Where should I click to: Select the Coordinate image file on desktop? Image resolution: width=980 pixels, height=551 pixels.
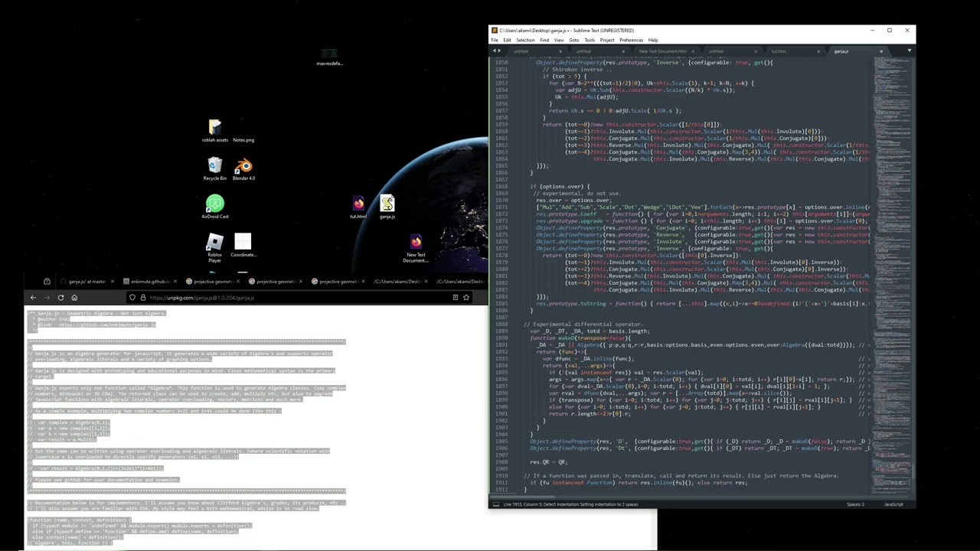[243, 246]
